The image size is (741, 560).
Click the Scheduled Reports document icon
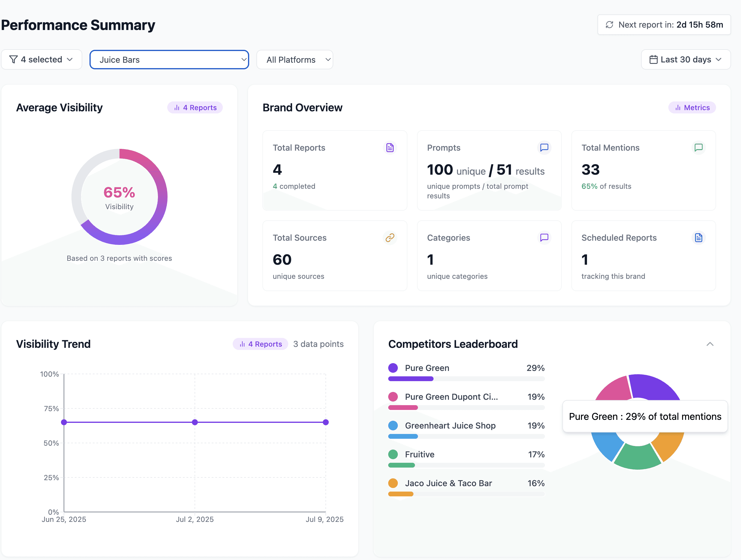pos(698,238)
